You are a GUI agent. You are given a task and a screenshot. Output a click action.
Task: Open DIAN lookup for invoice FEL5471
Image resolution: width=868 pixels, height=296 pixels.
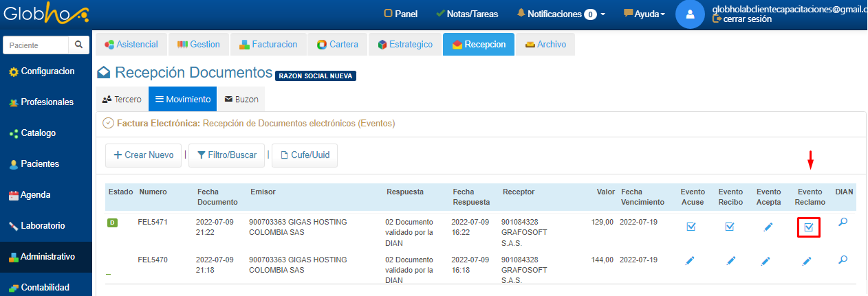click(843, 223)
